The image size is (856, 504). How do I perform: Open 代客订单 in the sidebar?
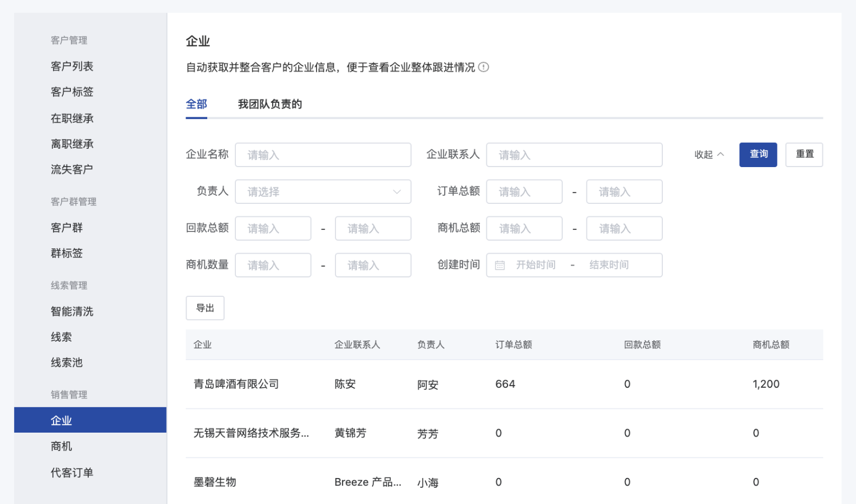(x=72, y=473)
